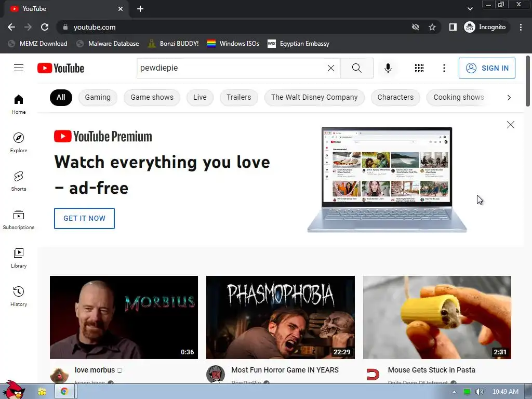Open History in the sidebar

tap(19, 297)
